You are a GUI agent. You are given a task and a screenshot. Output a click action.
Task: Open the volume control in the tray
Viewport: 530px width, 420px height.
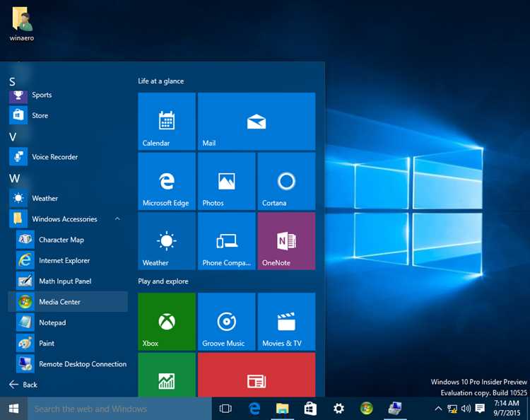tap(466, 409)
